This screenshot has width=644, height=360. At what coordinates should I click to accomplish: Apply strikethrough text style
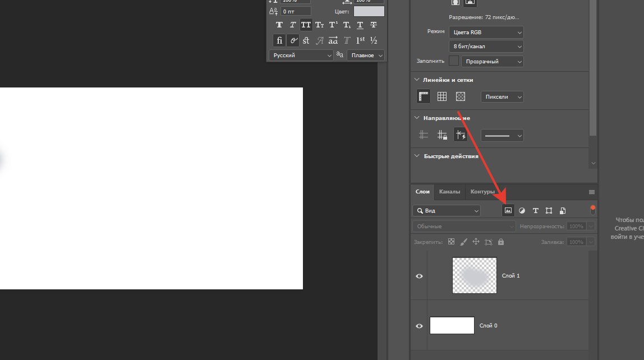(374, 25)
